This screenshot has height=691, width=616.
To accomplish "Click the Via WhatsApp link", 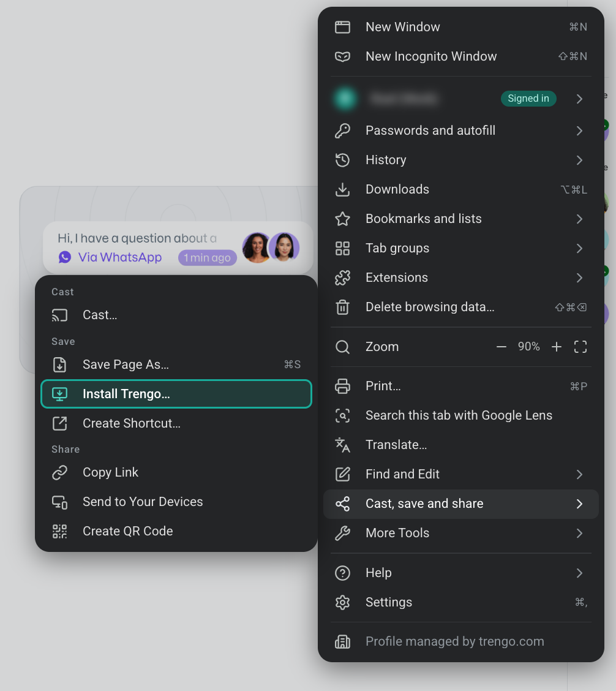I will [120, 257].
